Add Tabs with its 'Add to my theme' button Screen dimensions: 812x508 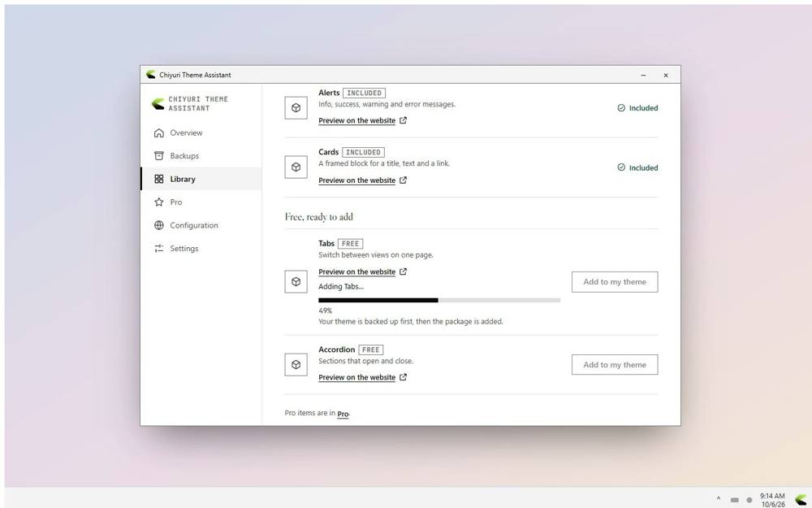[615, 281]
